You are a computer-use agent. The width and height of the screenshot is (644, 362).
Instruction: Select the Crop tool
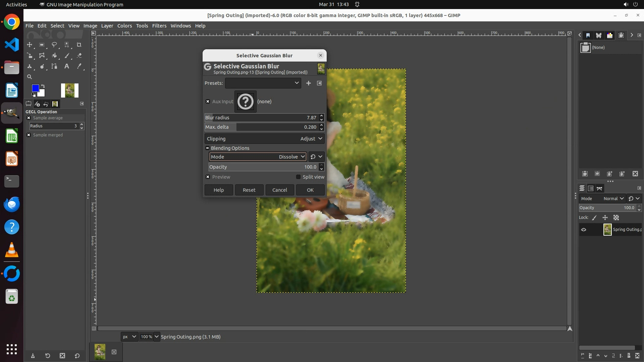[x=79, y=45]
